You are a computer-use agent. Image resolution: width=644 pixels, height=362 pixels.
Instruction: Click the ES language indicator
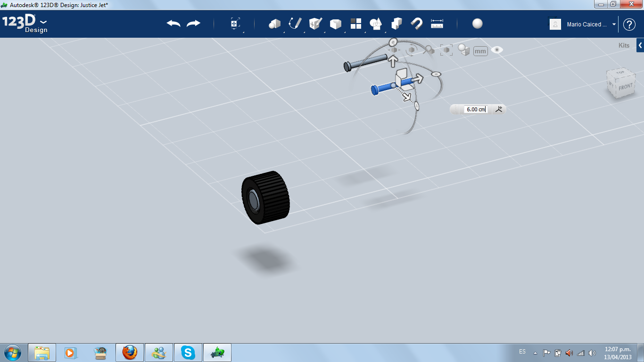tap(522, 352)
